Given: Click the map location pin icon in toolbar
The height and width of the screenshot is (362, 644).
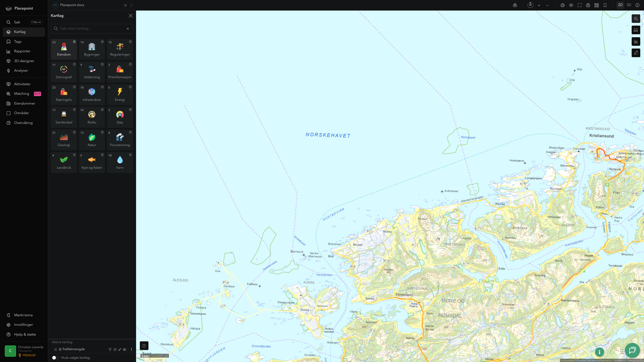Looking at the screenshot, I should (x=515, y=5).
